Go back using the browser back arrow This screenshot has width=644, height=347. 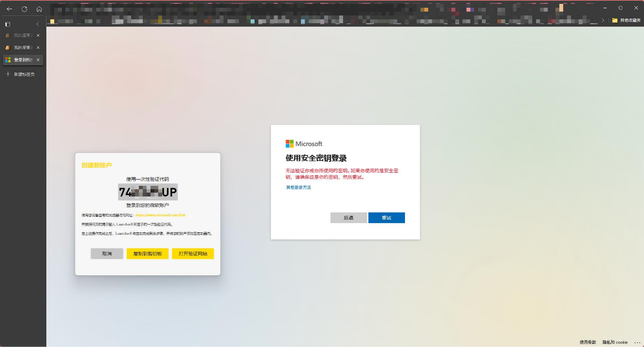(x=9, y=9)
